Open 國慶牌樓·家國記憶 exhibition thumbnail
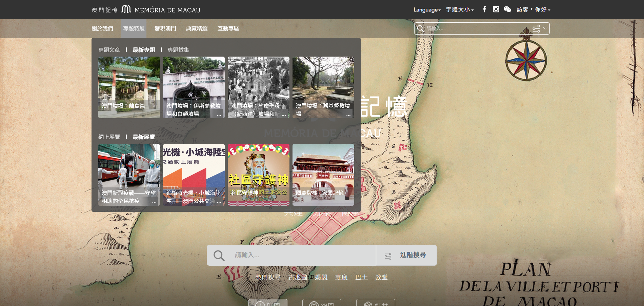The height and width of the screenshot is (306, 644). tap(323, 175)
